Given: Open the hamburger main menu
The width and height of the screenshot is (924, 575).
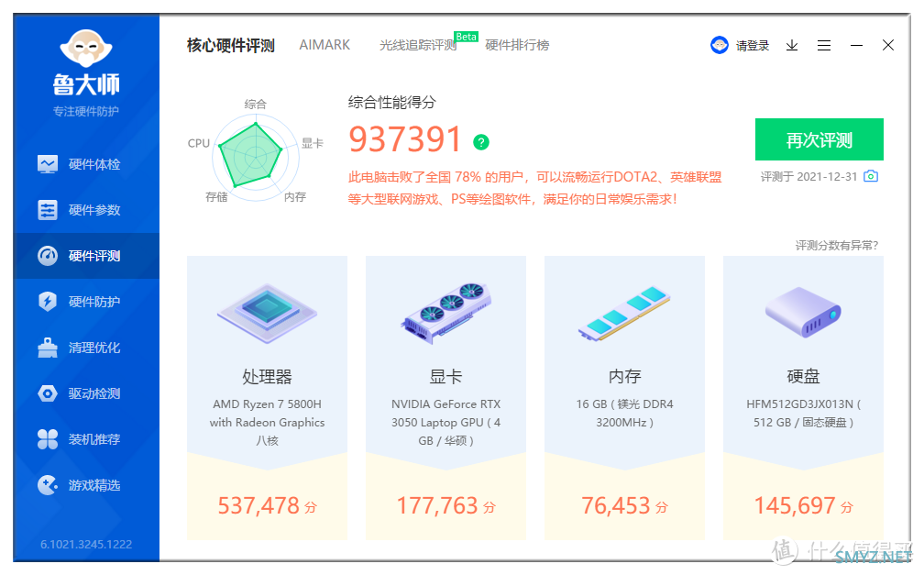Looking at the screenshot, I should tap(824, 46).
